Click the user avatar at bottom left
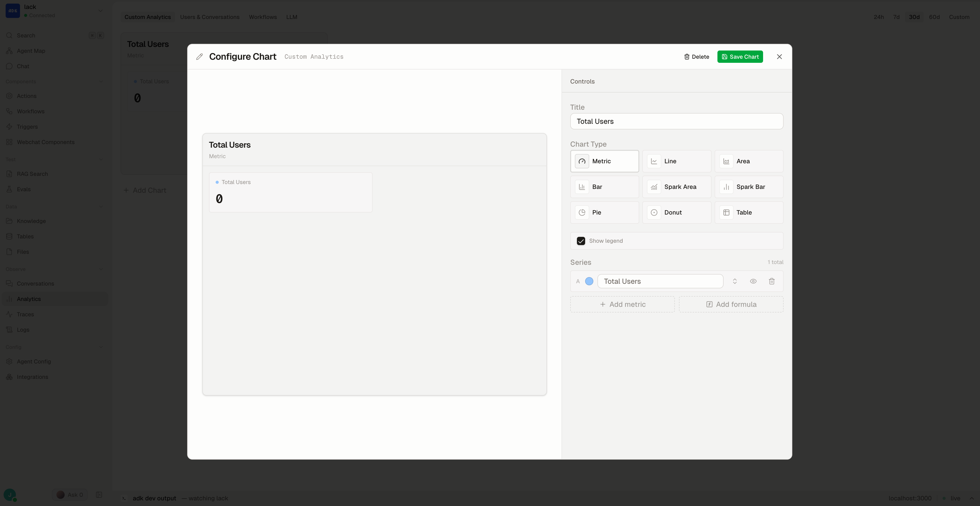The image size is (980, 506). (x=10, y=494)
